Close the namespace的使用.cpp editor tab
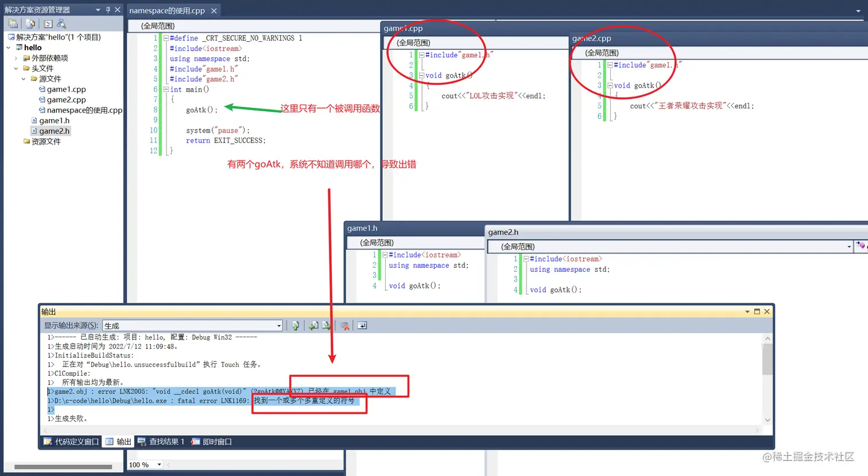This screenshot has height=476, width=868. [x=214, y=11]
